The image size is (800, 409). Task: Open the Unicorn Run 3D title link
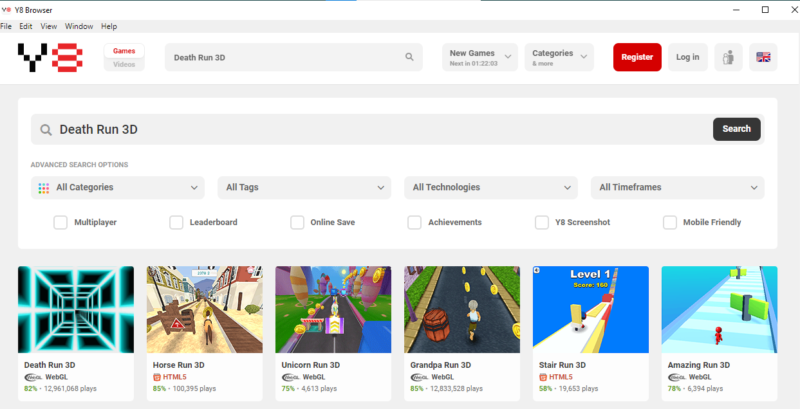pos(311,365)
